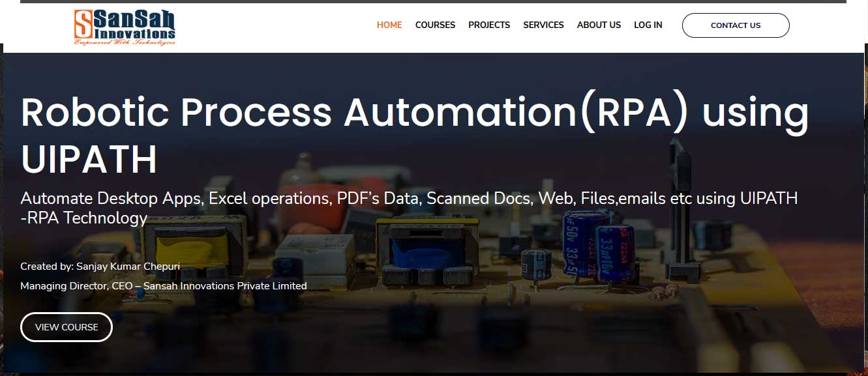
Task: Click the orange S emblem in the logo
Action: coord(83,24)
